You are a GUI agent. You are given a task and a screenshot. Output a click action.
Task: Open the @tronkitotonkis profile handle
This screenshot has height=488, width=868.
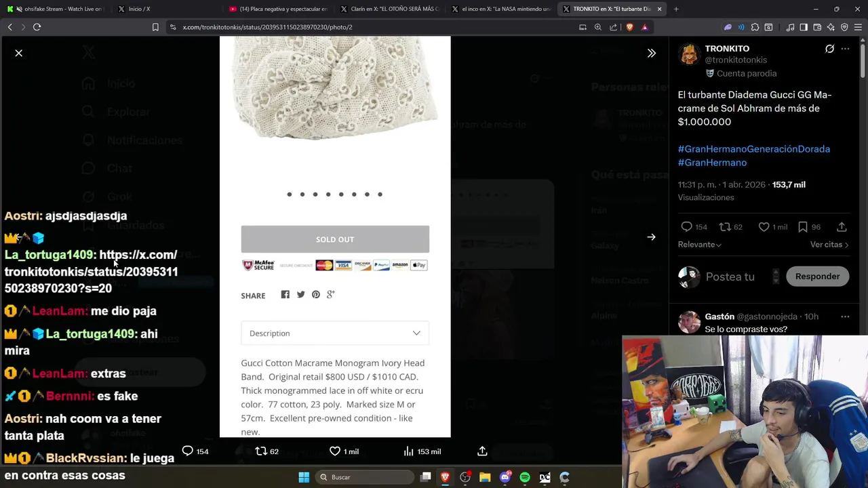(x=736, y=60)
